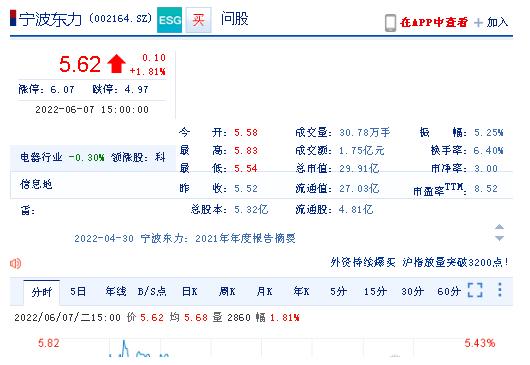530x365 pixels.
Task: Switch to the 60分 chart tab
Action: click(x=449, y=291)
